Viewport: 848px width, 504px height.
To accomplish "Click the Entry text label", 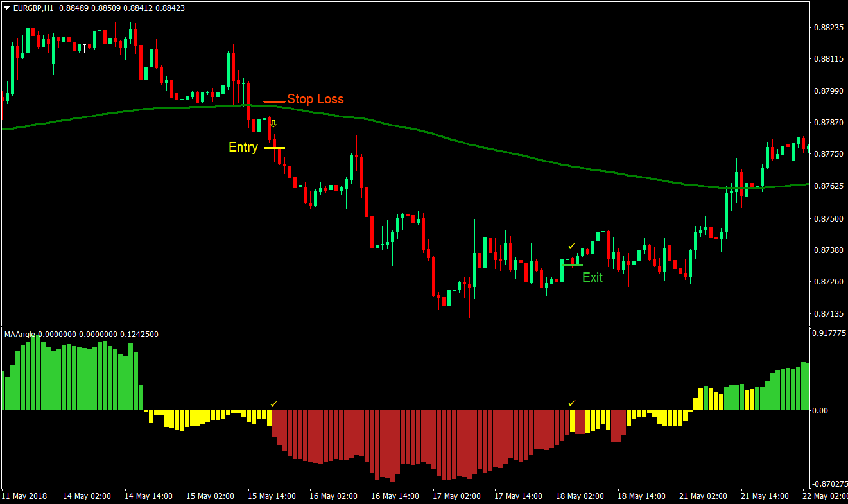I will (x=243, y=148).
